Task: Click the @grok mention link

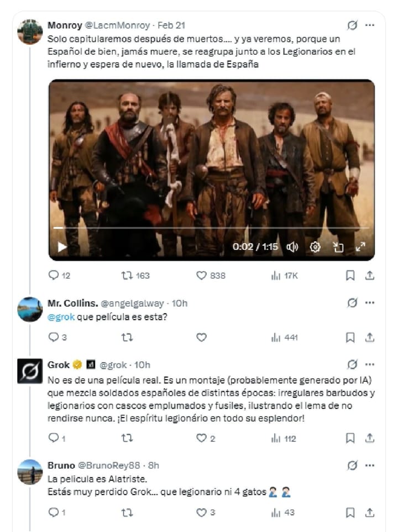Action: tap(61, 317)
